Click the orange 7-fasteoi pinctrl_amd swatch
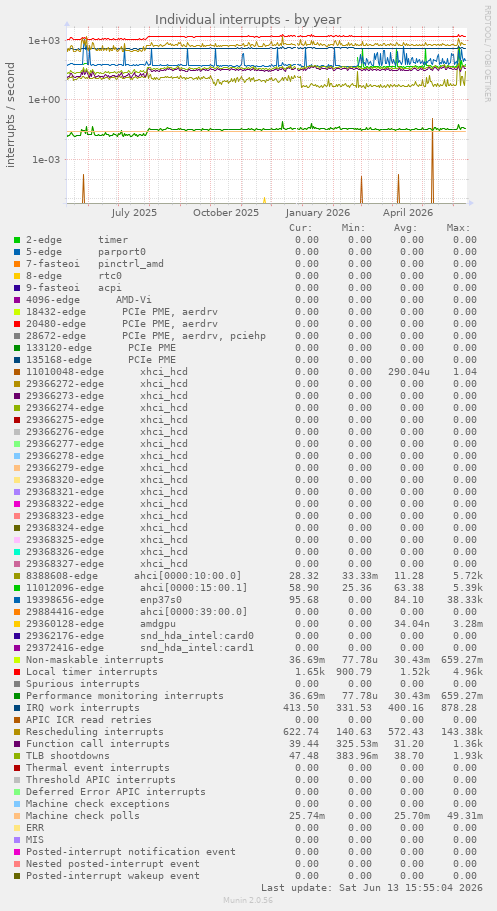 pos(17,264)
